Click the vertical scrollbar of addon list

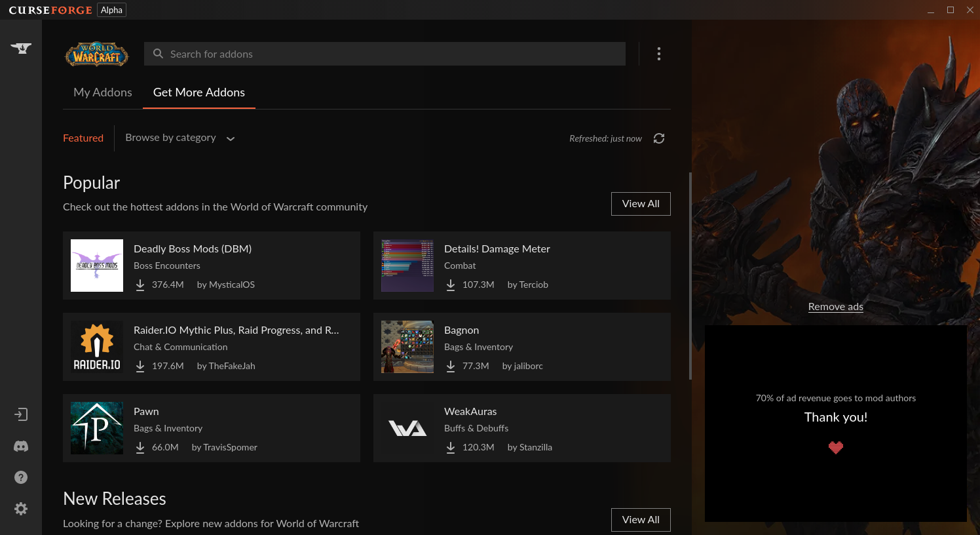click(x=690, y=275)
